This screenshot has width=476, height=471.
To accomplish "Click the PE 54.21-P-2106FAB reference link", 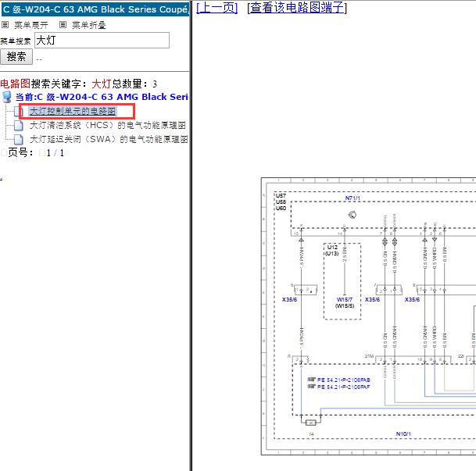I will click(x=343, y=380).
